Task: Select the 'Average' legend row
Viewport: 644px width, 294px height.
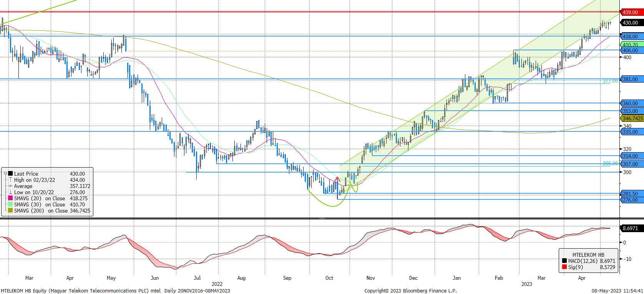Action: [x=49, y=186]
